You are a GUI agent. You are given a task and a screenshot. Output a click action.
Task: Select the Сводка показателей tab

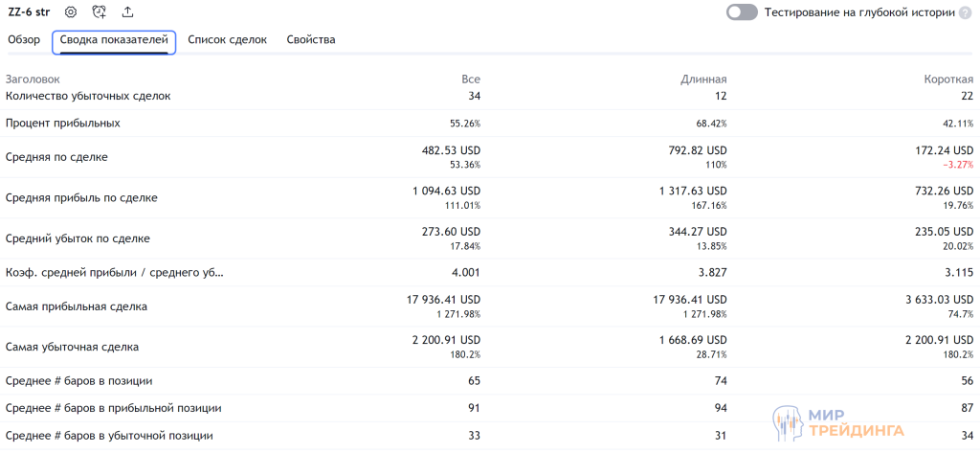(x=114, y=40)
